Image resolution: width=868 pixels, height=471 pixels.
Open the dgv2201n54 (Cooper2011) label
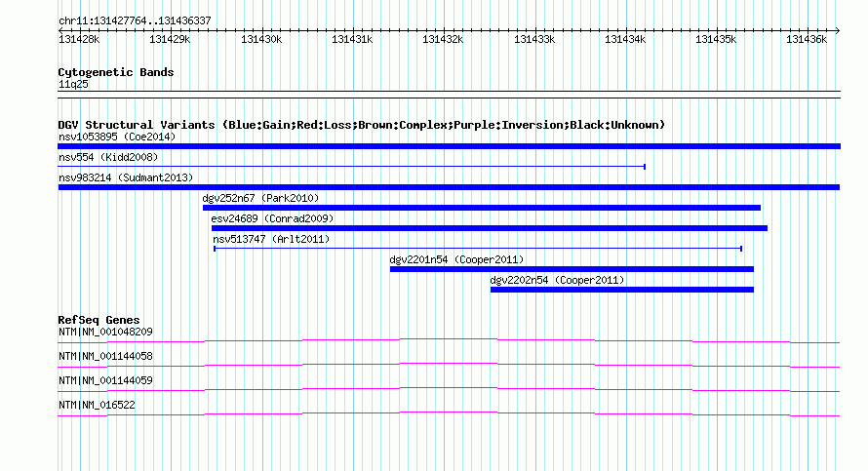point(456,259)
